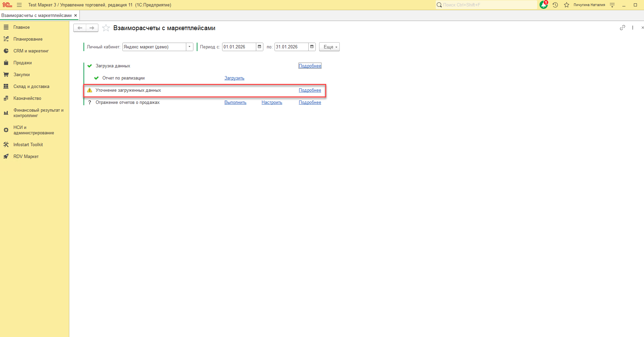Open НСИ и администрирование section
This screenshot has width=644, height=337.
pos(34,130)
